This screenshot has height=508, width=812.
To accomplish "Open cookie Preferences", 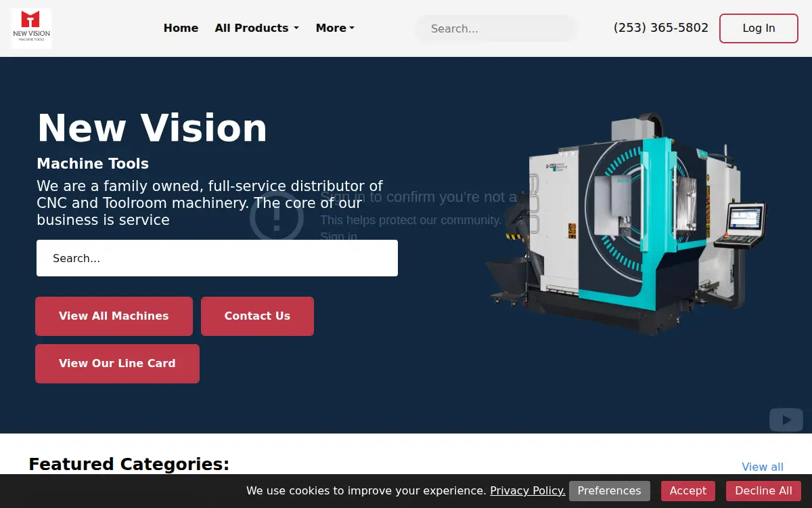I will tap(609, 491).
